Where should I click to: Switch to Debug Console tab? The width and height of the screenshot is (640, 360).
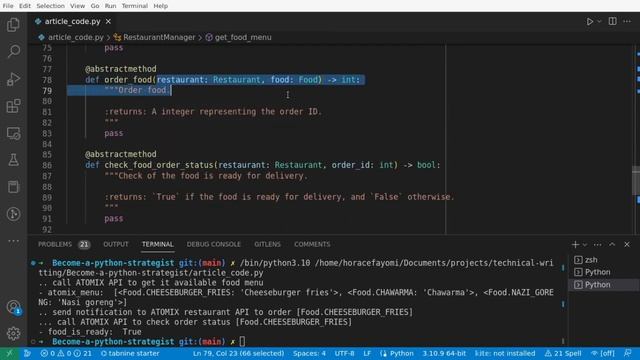[213, 244]
